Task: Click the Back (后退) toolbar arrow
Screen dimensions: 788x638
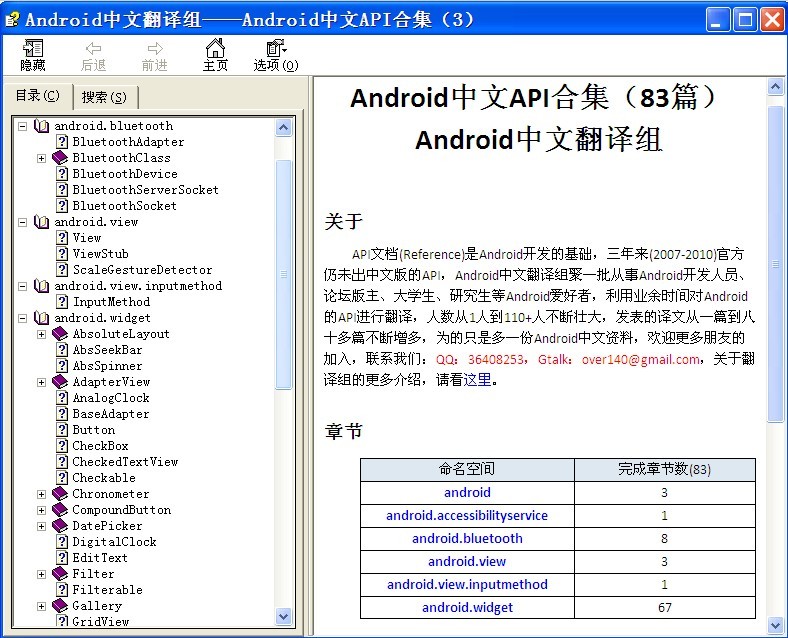Action: coord(93,55)
